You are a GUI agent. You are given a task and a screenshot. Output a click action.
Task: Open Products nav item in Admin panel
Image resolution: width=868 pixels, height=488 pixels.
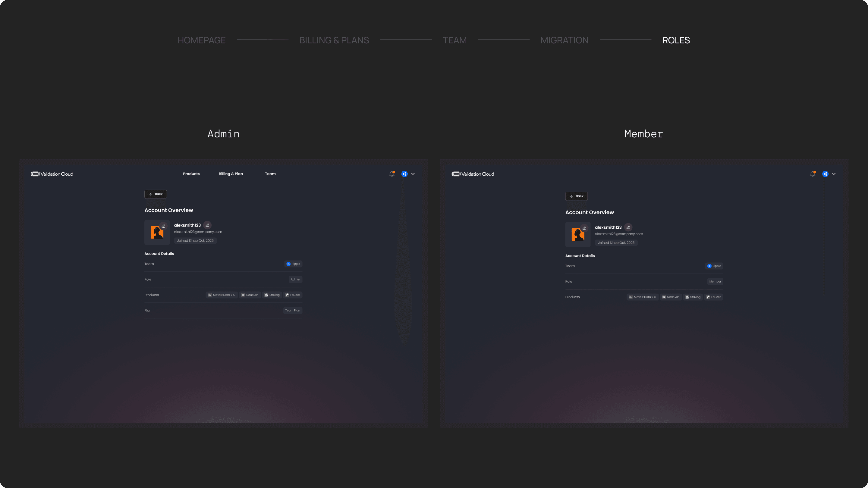(x=191, y=174)
